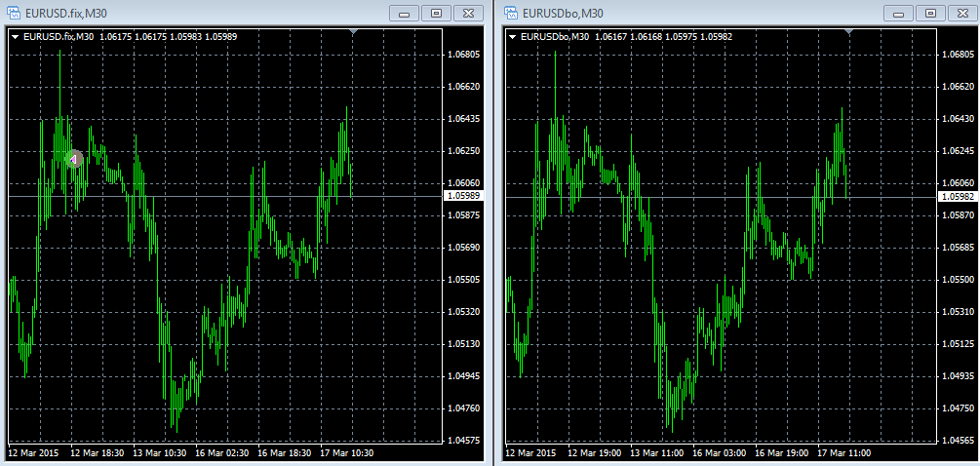Click the chart shift triangle atop EURUSD.fix chart
Viewport: 980px width, 466px height.
354,30
